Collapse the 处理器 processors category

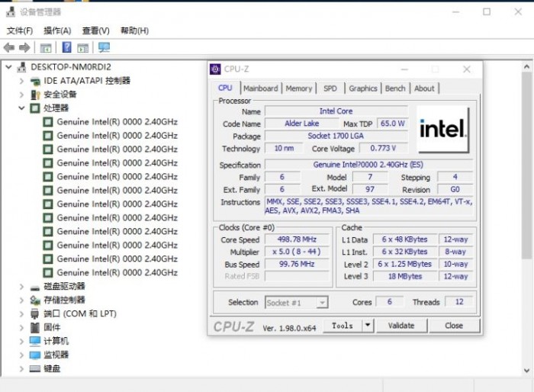point(21,108)
